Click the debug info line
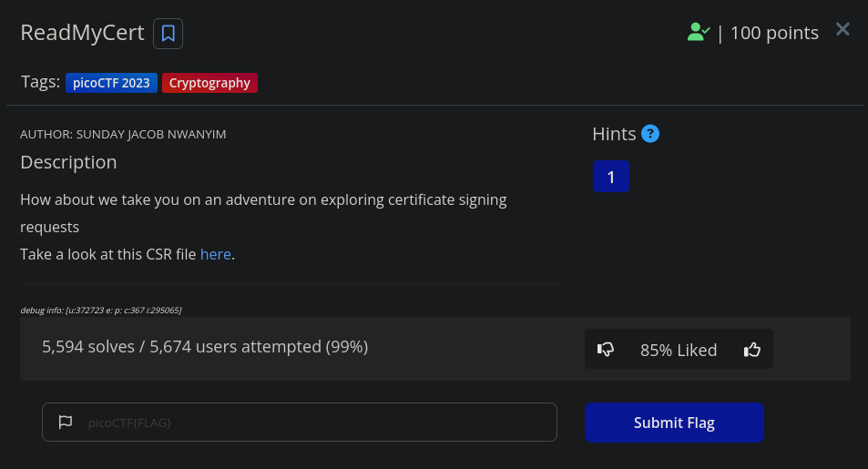The image size is (868, 469). pyautogui.click(x=101, y=310)
